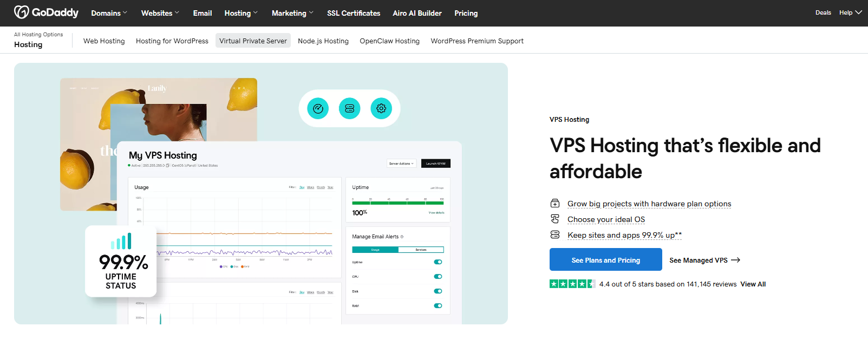Click Choose your ideal OS link
This screenshot has height=339, width=868.
pos(606,219)
